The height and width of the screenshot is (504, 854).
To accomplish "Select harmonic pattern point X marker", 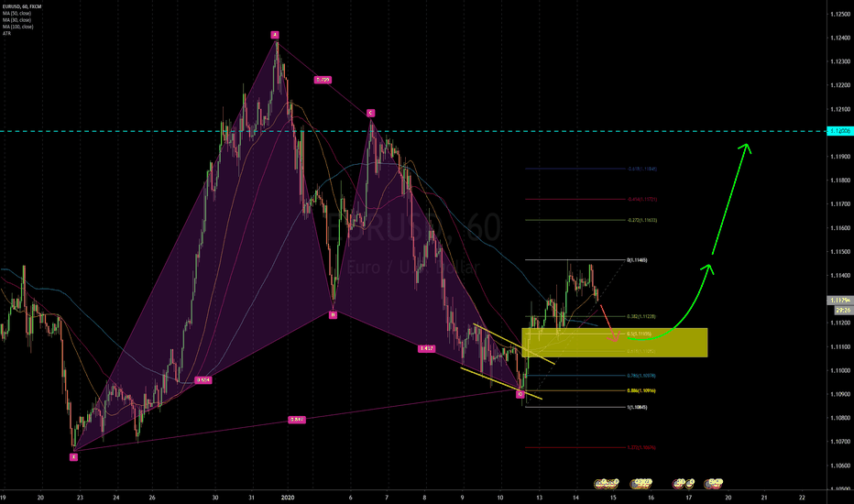I will (74, 456).
